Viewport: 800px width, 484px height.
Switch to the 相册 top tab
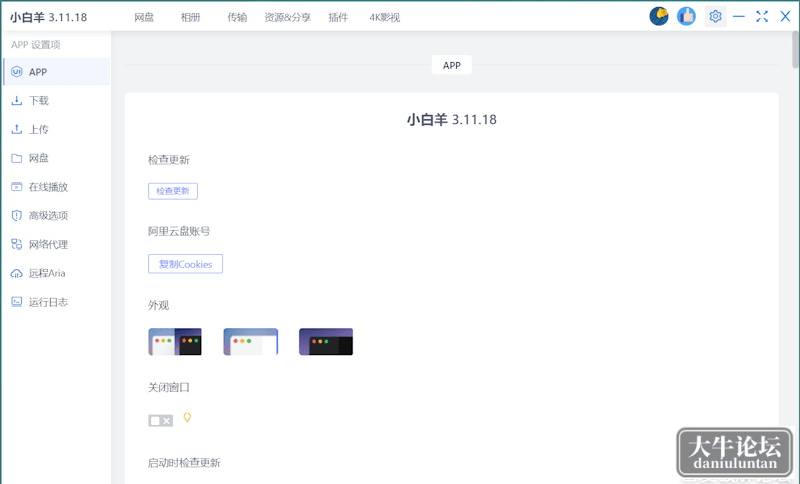pos(190,17)
